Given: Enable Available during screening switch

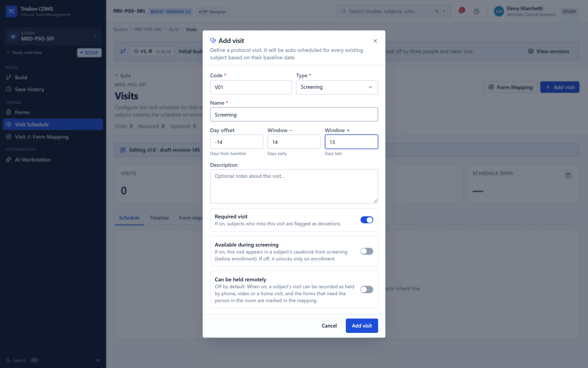Looking at the screenshot, I should pos(367,251).
